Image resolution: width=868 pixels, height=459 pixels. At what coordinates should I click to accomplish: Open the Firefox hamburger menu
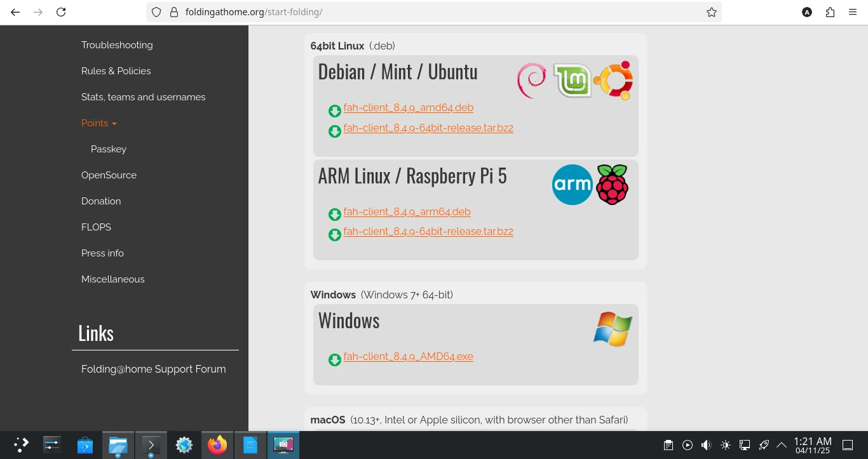[853, 11]
